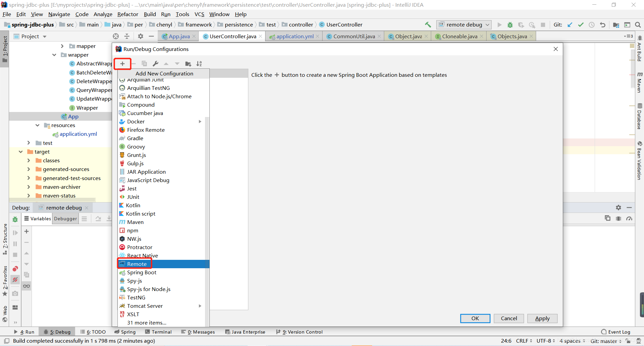This screenshot has height=346, width=644.
Task: Click the Restore Layout icon in Debug panel
Action: pyautogui.click(x=15, y=307)
